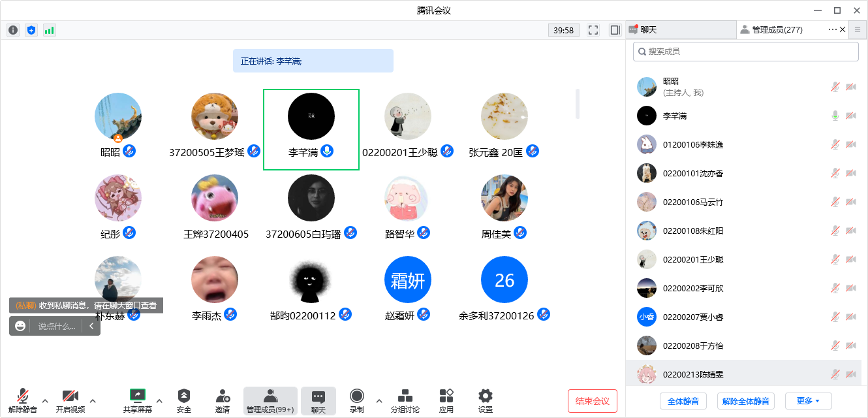Click the red 结束会议 button
868x418 pixels.
pos(592,400)
